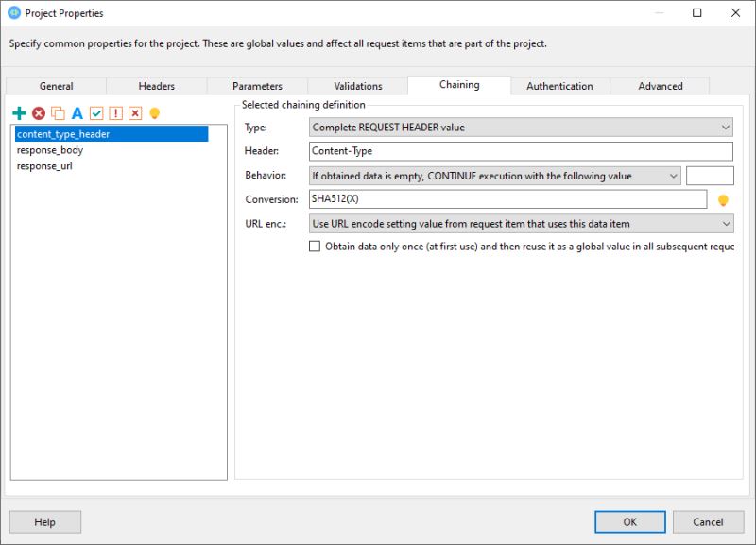756x545 pixels.
Task: Open toolbar lightbulb hint above list
Action: tap(154, 113)
